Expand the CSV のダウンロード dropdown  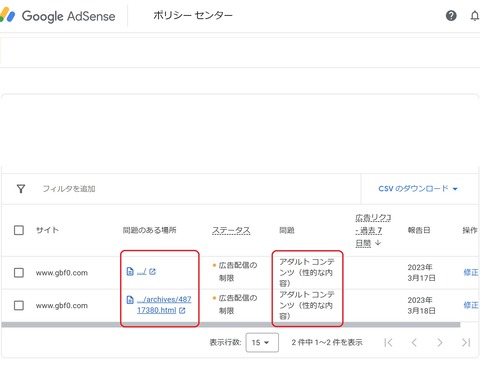pos(418,189)
